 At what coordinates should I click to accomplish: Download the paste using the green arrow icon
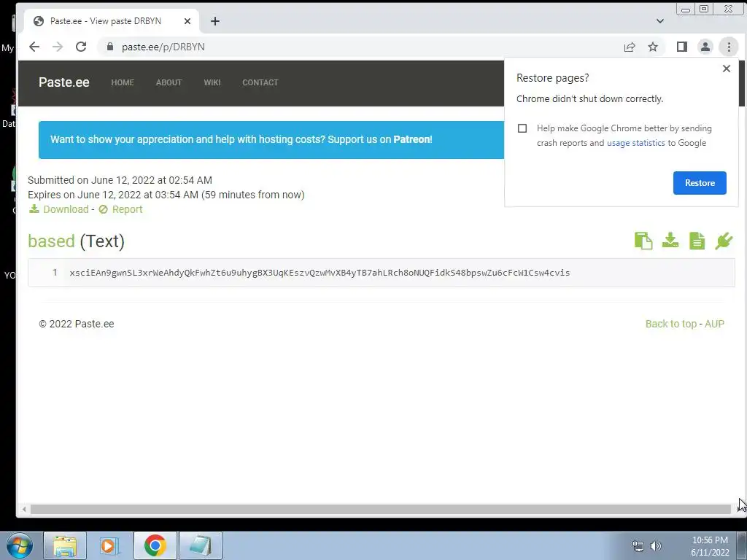pos(670,241)
